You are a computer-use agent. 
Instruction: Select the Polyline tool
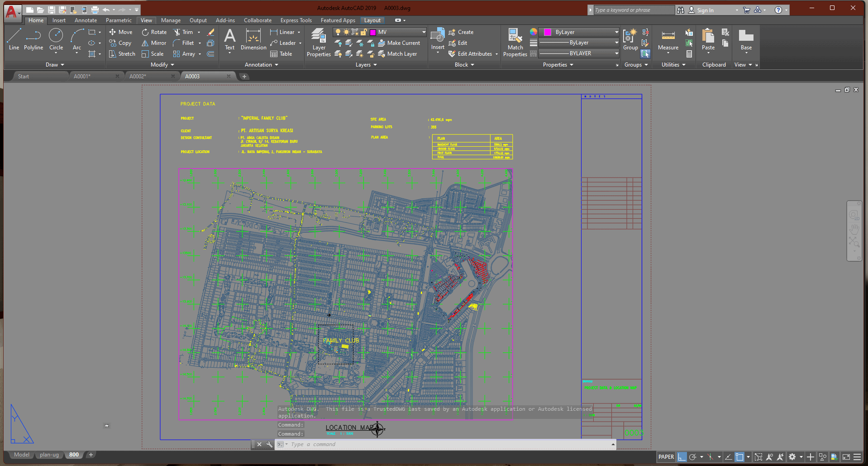(33, 38)
